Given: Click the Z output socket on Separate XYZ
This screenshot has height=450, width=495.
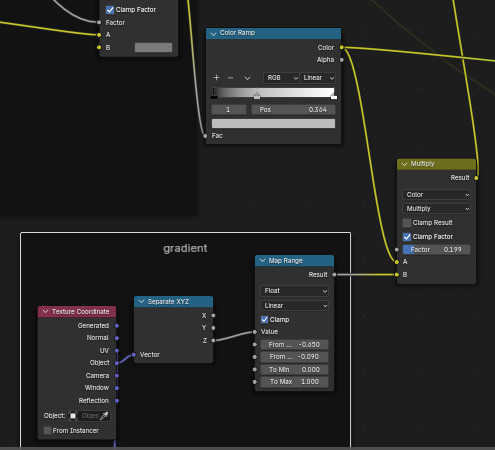Looking at the screenshot, I should click(213, 341).
